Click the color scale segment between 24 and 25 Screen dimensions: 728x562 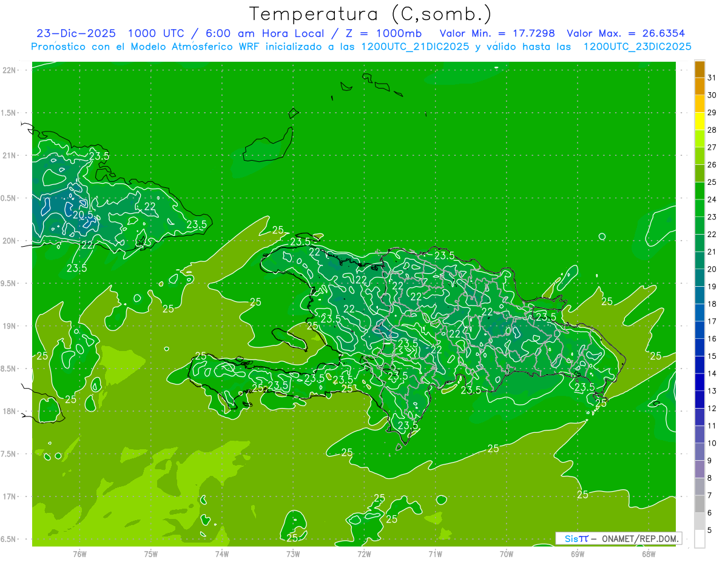pos(699,191)
